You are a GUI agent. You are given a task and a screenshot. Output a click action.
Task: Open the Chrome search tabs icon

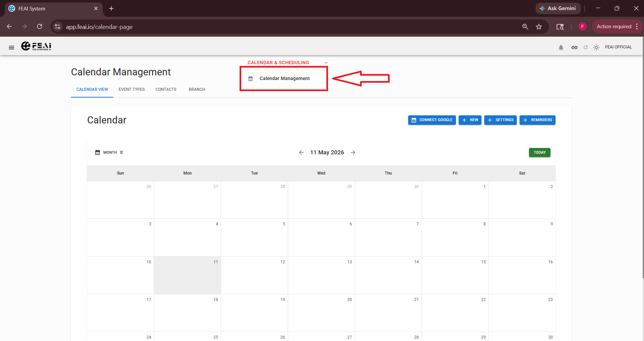coord(560,27)
